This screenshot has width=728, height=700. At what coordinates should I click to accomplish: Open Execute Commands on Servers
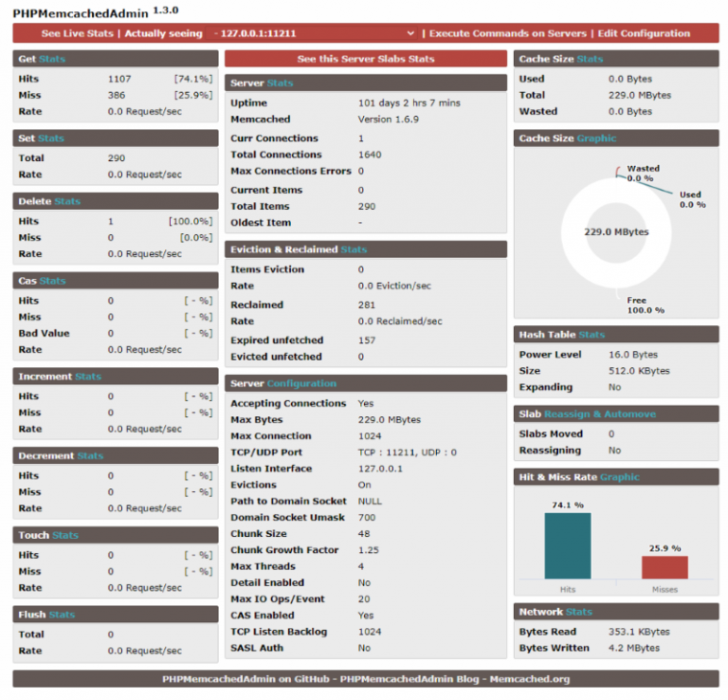click(x=507, y=33)
